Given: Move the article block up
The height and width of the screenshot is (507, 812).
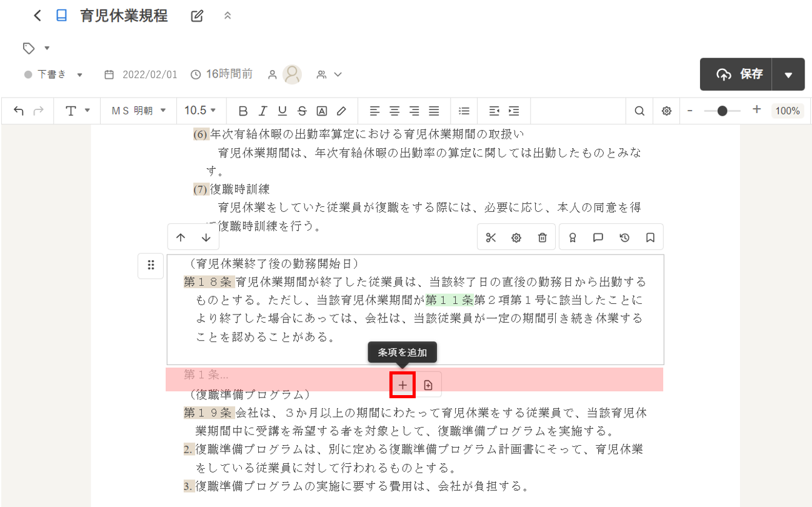Looking at the screenshot, I should click(181, 238).
